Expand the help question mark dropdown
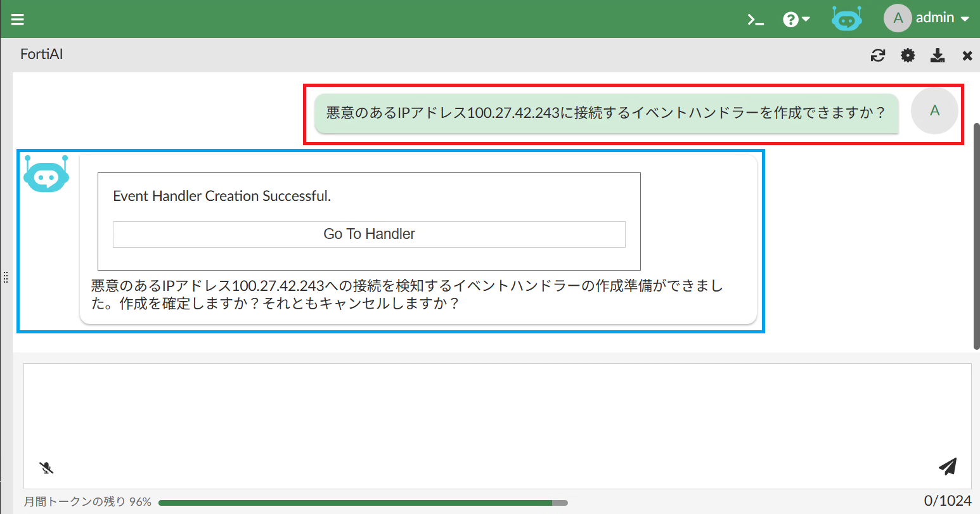The height and width of the screenshot is (514, 980). 796,20
